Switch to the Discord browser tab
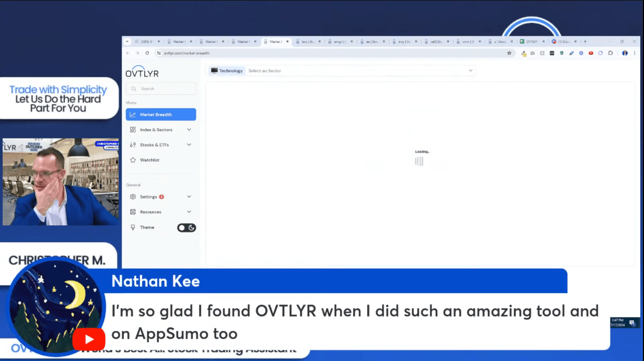The image size is (644, 361). coord(564,41)
